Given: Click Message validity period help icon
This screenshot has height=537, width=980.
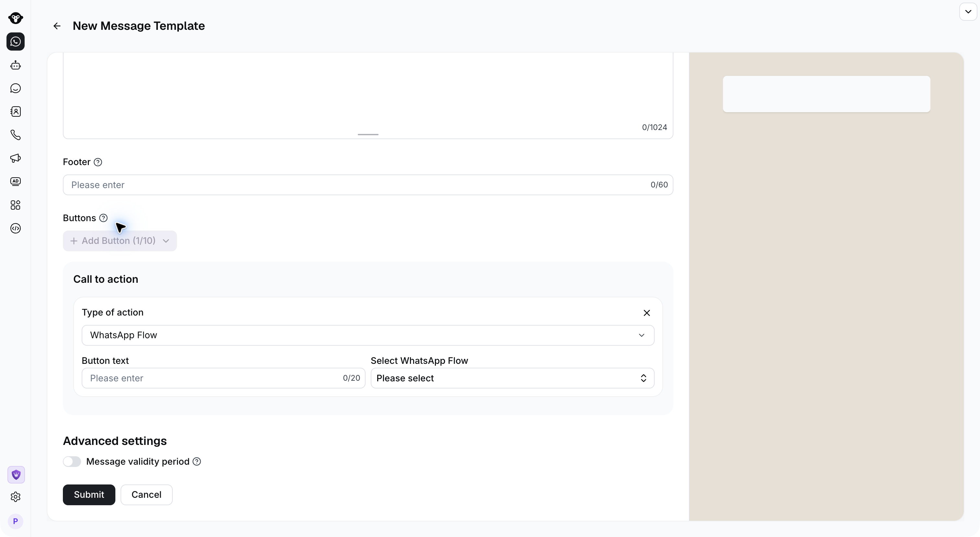Looking at the screenshot, I should click(197, 462).
